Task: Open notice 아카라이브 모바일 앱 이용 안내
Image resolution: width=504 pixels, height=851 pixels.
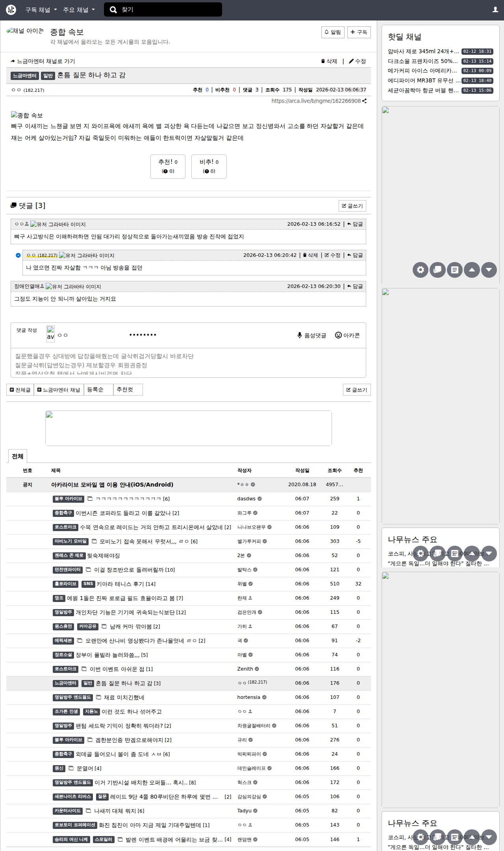Action: [x=112, y=485]
